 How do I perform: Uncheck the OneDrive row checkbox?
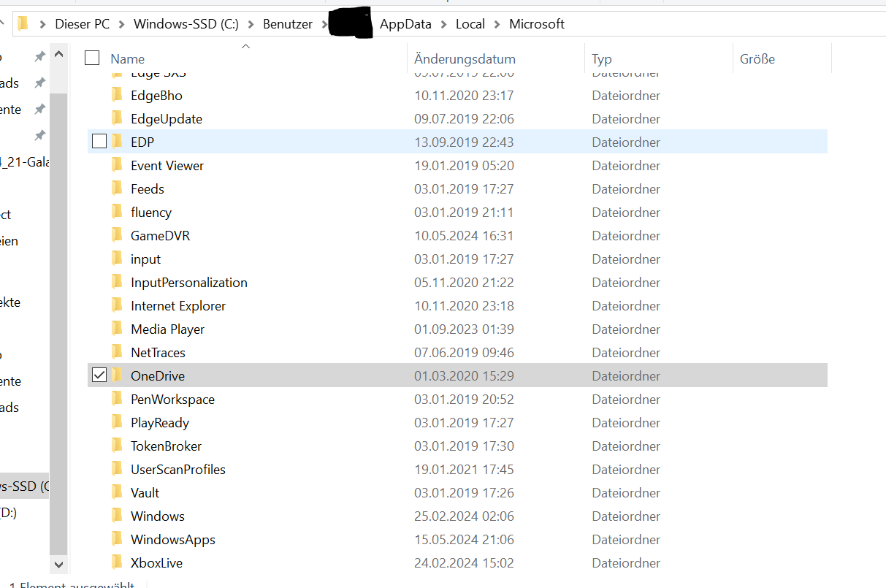pos(99,375)
